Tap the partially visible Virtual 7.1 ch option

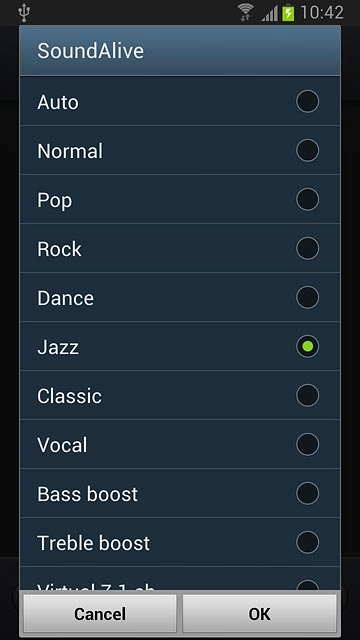tap(180, 579)
